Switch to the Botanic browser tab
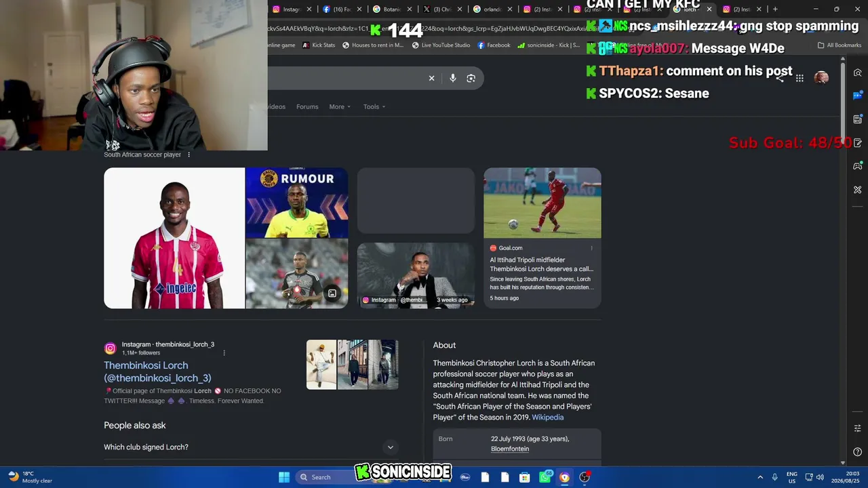This screenshot has width=868, height=488. pos(393,9)
